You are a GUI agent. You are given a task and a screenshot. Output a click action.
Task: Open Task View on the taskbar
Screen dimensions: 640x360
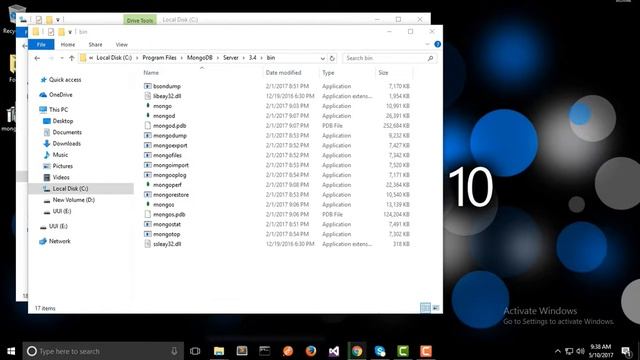pyautogui.click(x=195, y=351)
